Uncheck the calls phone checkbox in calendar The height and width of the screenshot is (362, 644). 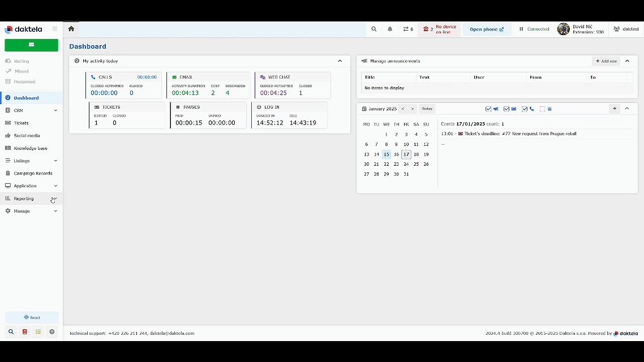(525, 109)
